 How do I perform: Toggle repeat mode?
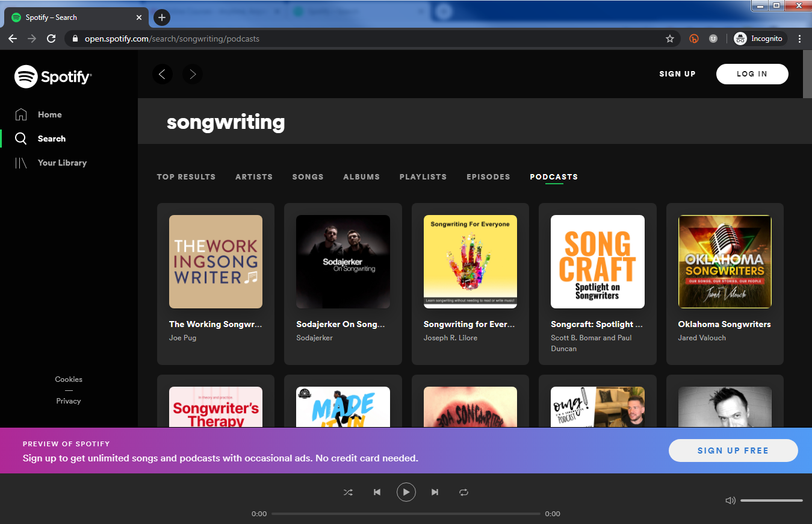[463, 492]
